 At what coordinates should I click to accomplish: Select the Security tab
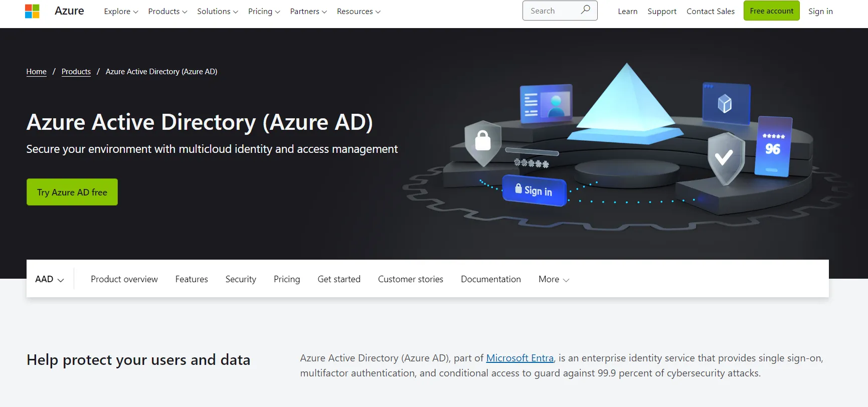[x=241, y=279]
